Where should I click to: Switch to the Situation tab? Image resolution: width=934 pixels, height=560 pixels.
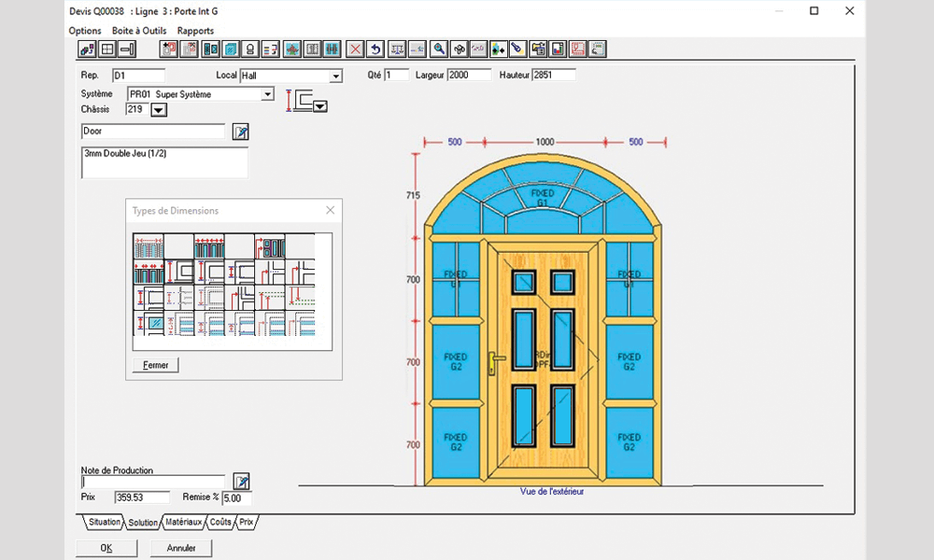(x=104, y=522)
